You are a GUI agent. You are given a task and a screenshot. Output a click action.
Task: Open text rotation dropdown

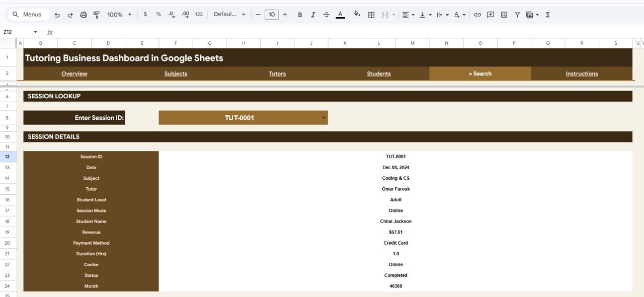point(459,15)
